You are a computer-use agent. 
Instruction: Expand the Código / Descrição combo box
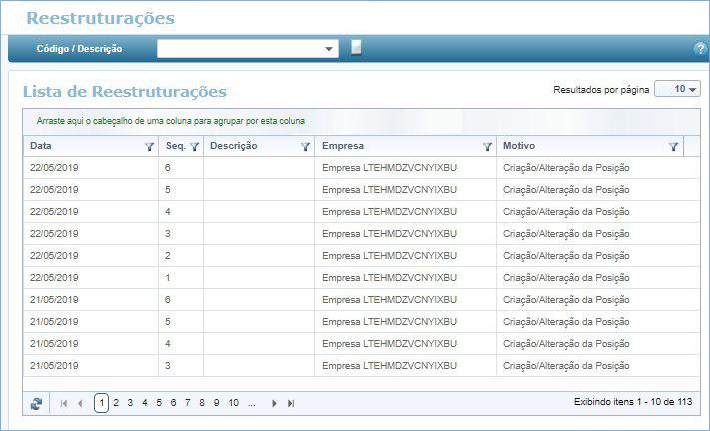tap(331, 48)
